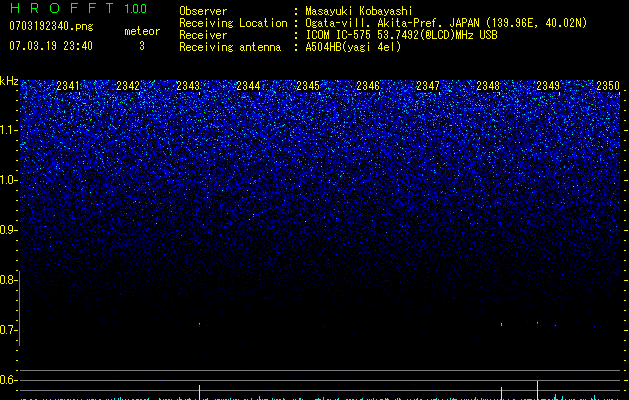Click the meteor count value 3
The width and height of the screenshot is (629, 400).
[142, 46]
